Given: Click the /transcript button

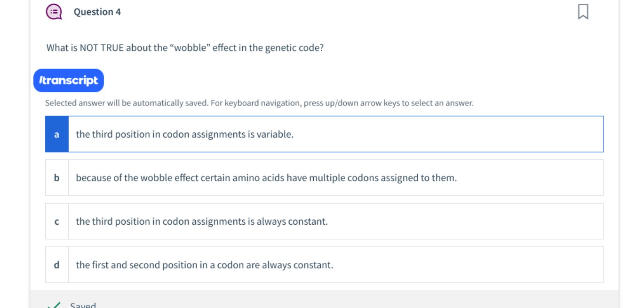Looking at the screenshot, I should (x=68, y=80).
